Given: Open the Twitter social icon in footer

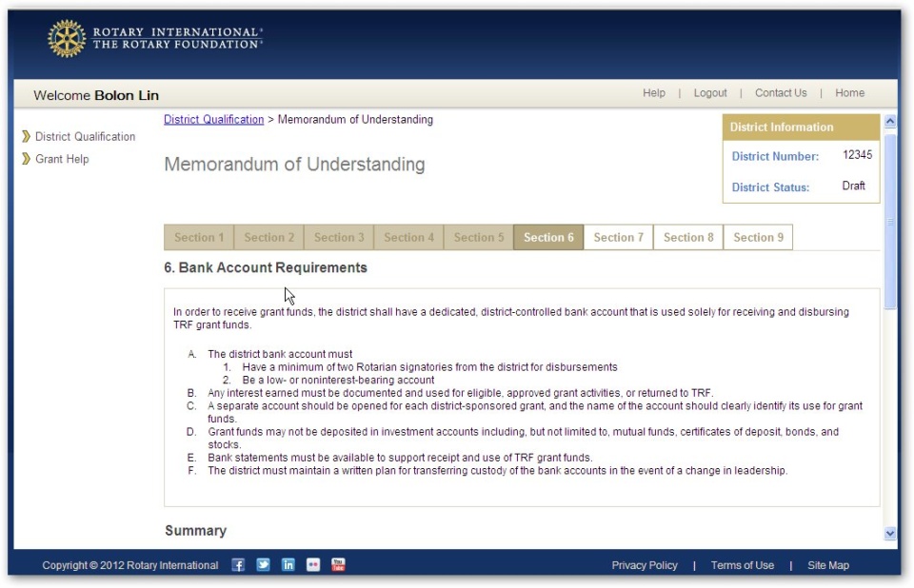Looking at the screenshot, I should pos(263,565).
